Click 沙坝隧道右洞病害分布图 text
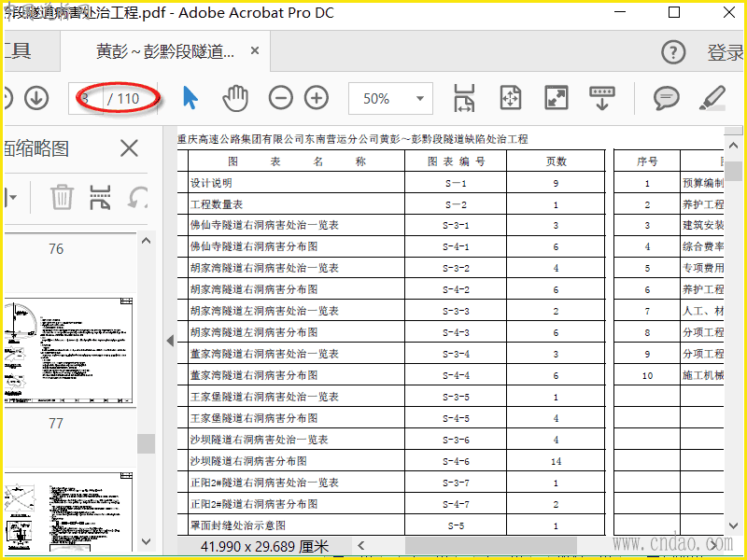The height and width of the screenshot is (560, 747). point(248,461)
